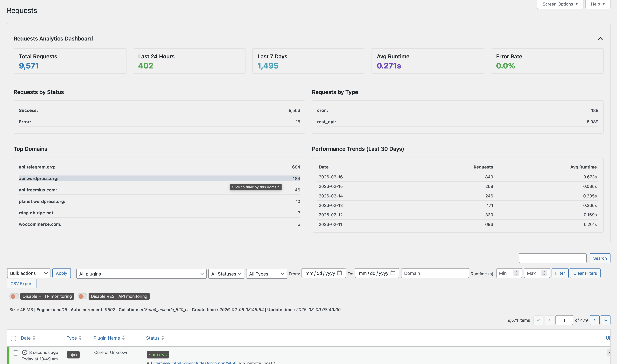Click the Clear Filters button

pos(585,273)
